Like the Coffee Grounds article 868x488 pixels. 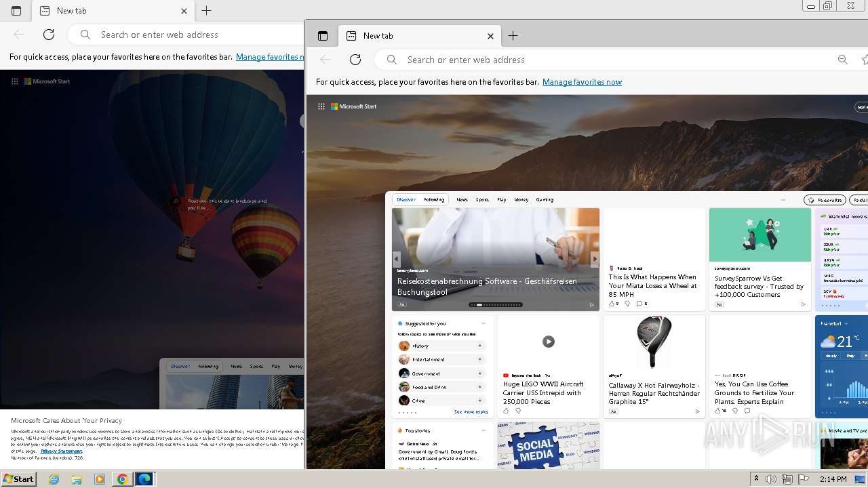click(x=717, y=411)
